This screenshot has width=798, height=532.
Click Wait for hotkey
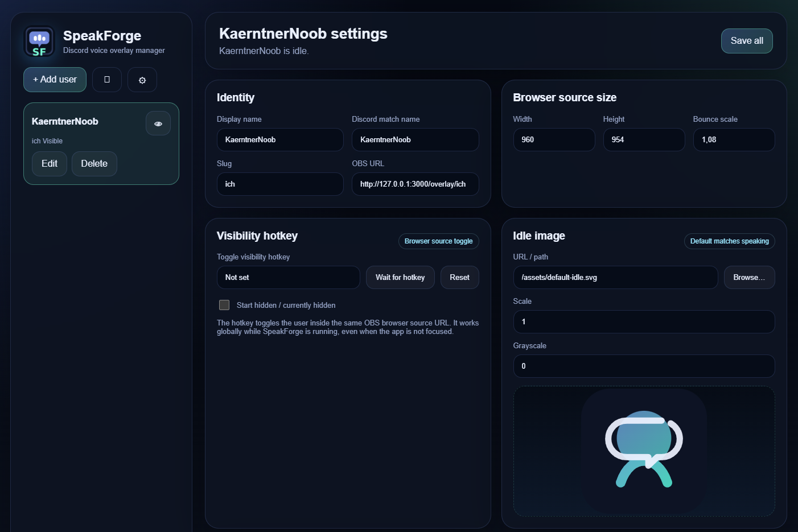(x=400, y=277)
